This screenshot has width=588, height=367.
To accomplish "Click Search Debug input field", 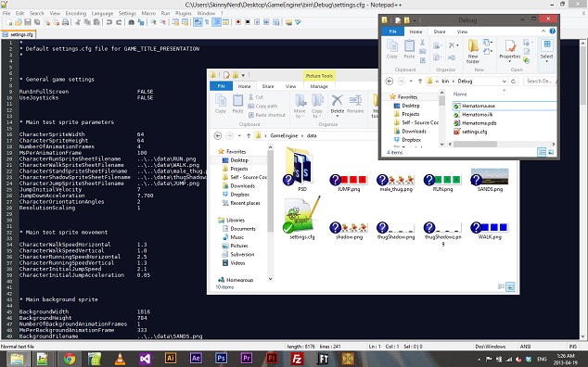I will [x=541, y=81].
